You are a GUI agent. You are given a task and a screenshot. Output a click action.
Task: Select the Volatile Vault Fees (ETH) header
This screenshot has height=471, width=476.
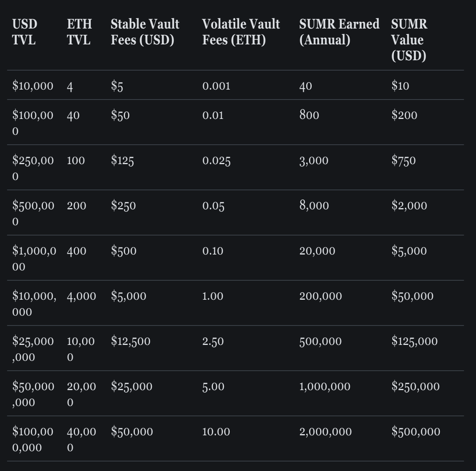[241, 32]
